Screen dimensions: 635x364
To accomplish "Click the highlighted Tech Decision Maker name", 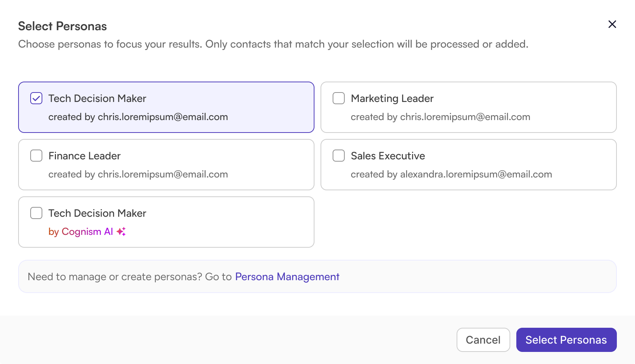I will 97,99.
